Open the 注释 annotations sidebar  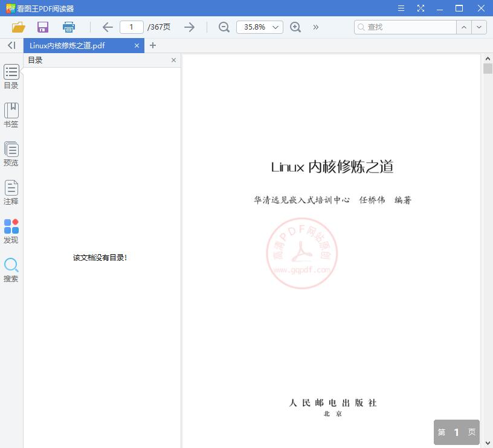click(11, 193)
